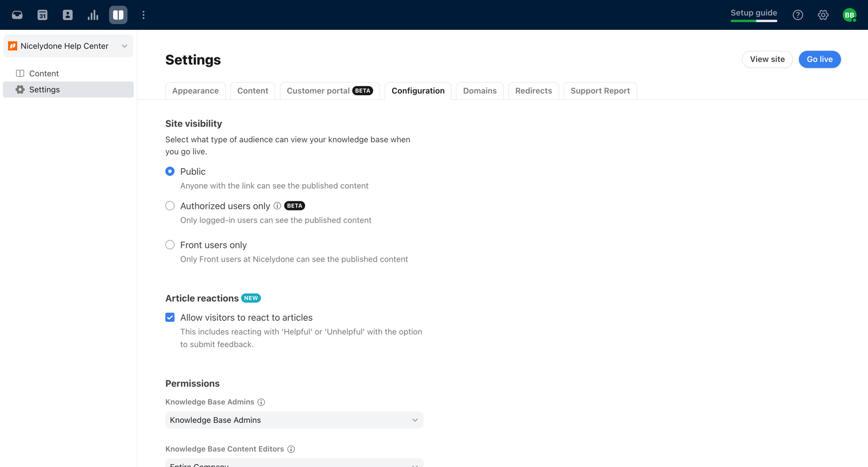This screenshot has height=467, width=868.
Task: Select the Configuration tab
Action: pyautogui.click(x=418, y=91)
